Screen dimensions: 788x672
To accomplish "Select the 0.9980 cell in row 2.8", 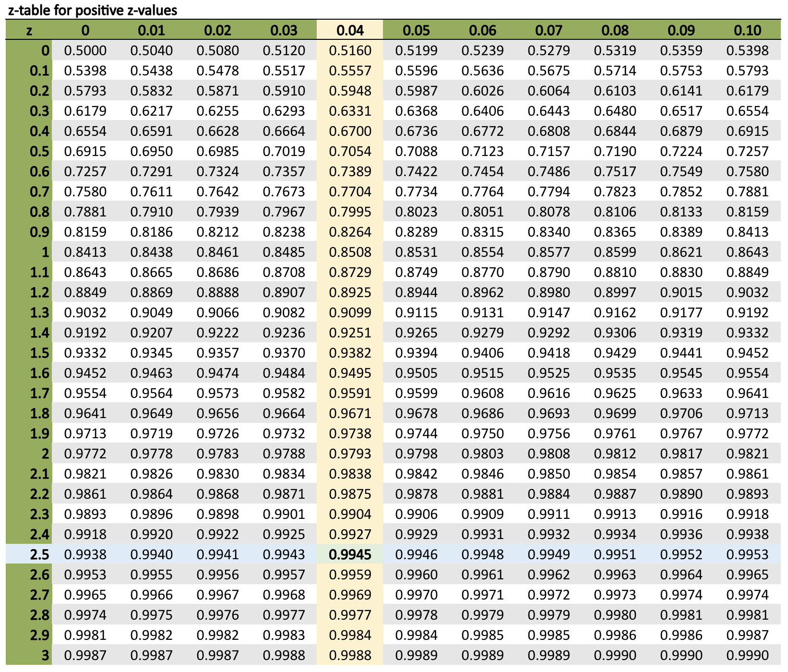I will [615, 615].
